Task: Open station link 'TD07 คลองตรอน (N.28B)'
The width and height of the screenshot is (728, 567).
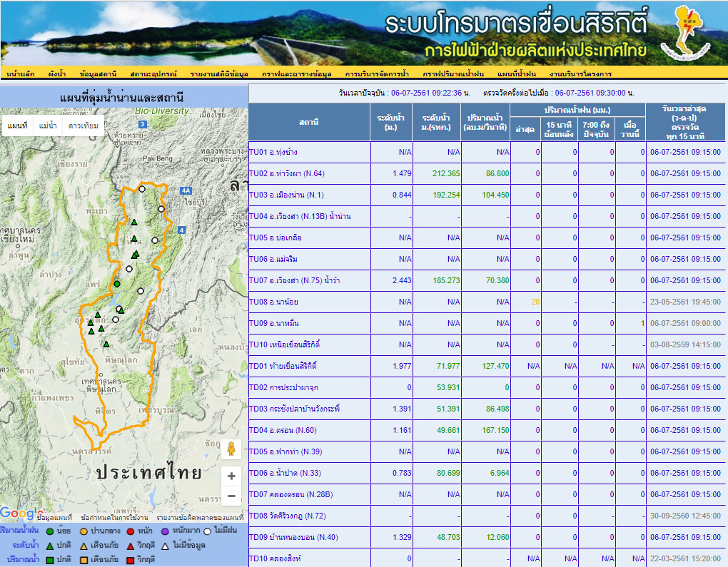Action: pos(291,494)
